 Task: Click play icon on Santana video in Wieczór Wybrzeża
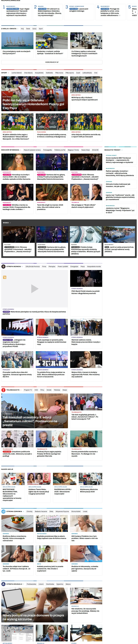coord(66,156)
